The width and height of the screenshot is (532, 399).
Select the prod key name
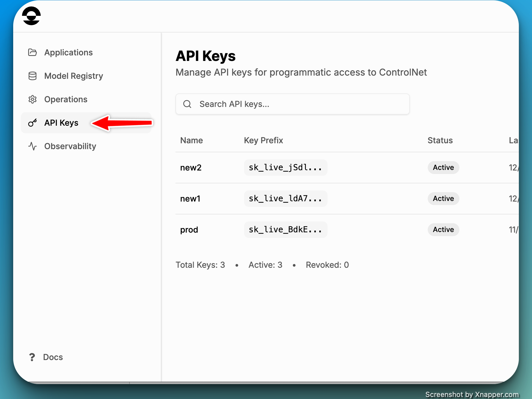(x=189, y=230)
